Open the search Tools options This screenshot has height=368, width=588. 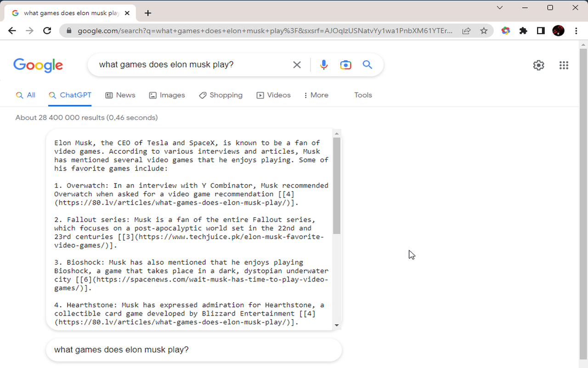(363, 95)
